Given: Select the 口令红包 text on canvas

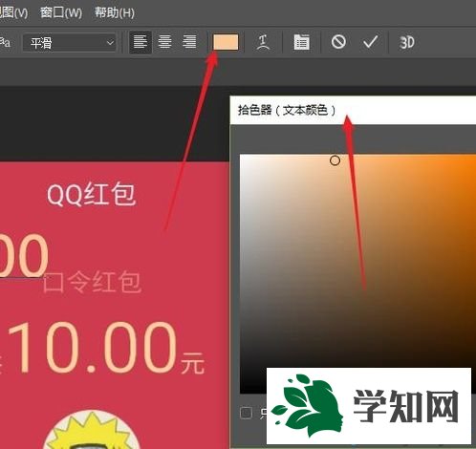Looking at the screenshot, I should [92, 282].
